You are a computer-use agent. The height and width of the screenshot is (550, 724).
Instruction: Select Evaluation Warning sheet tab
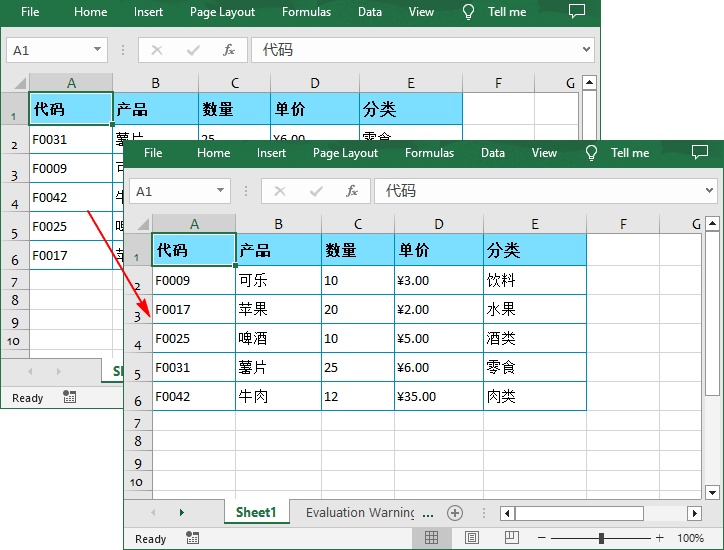click(360, 513)
